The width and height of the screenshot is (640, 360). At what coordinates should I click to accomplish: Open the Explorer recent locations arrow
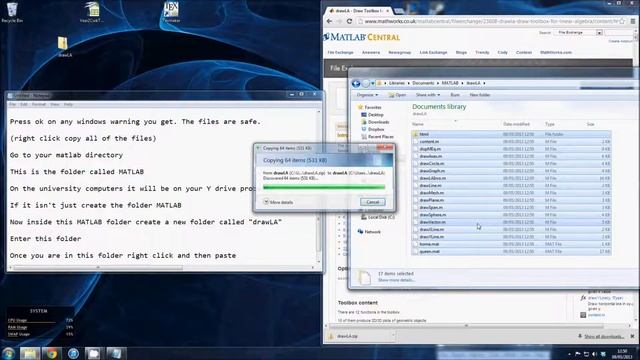click(x=372, y=83)
